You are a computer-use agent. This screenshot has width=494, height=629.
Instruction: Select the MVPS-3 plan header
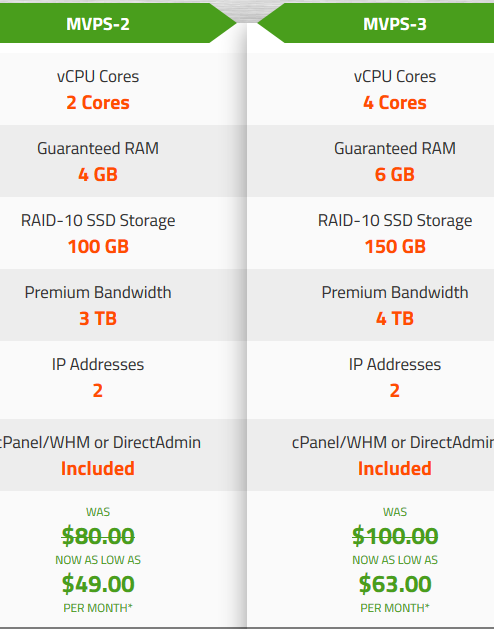click(x=395, y=24)
